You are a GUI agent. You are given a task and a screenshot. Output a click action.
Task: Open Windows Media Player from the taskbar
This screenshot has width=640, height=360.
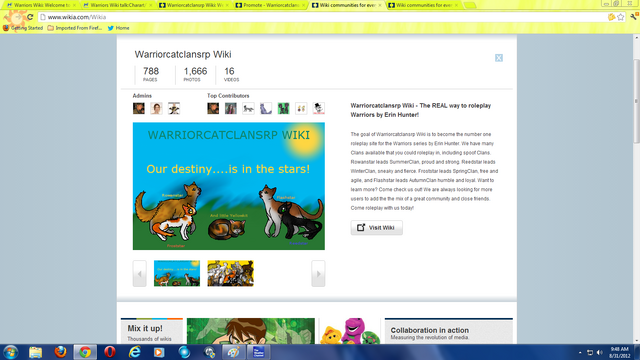click(159, 352)
